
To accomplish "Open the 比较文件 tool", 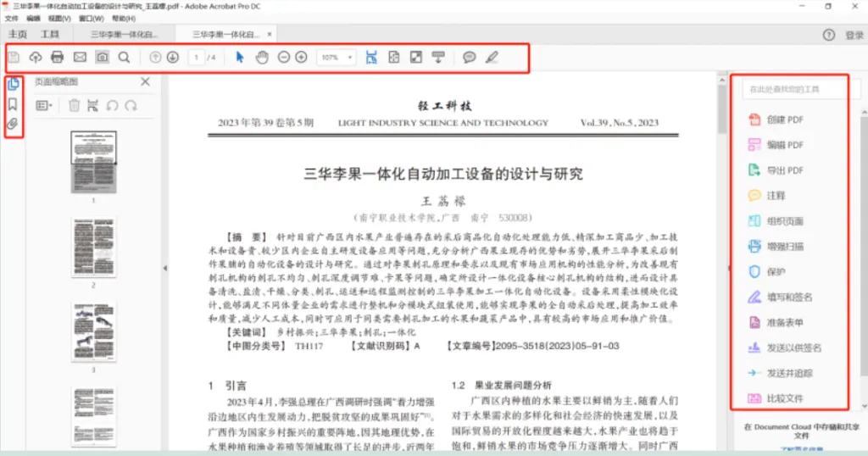I will 776,398.
